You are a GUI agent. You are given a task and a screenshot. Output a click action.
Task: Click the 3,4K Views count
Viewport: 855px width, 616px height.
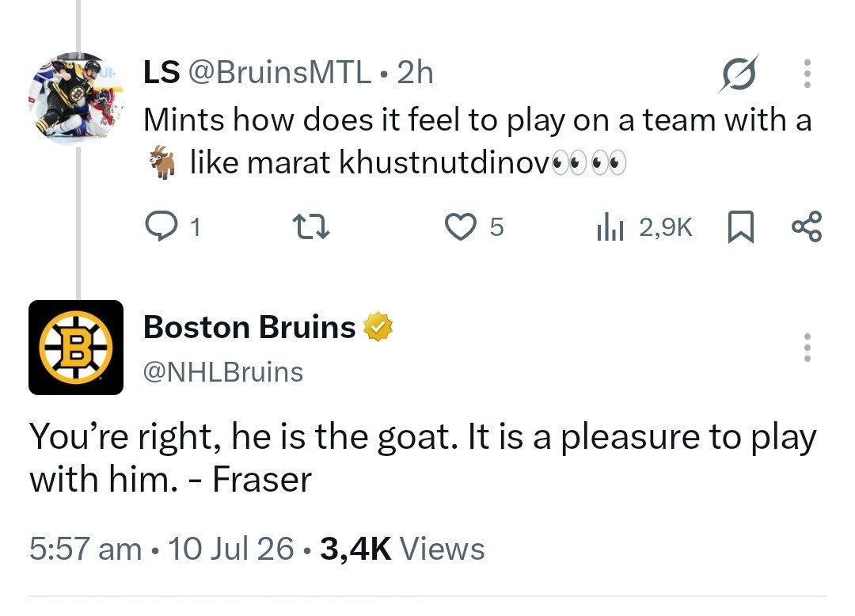point(402,549)
